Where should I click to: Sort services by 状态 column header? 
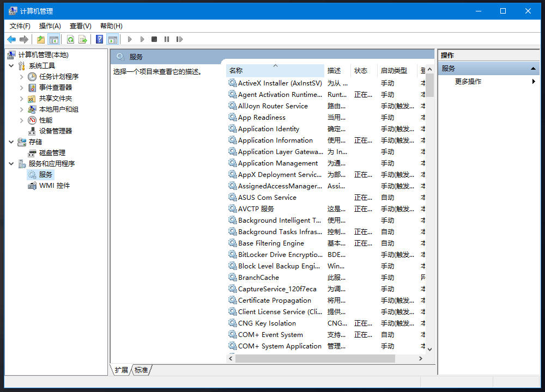364,70
